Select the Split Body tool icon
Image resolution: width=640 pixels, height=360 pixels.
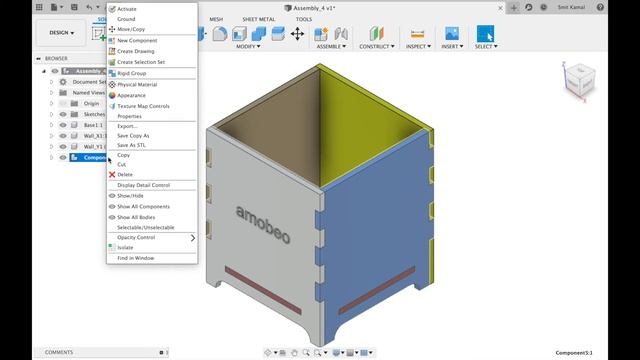[x=278, y=34]
